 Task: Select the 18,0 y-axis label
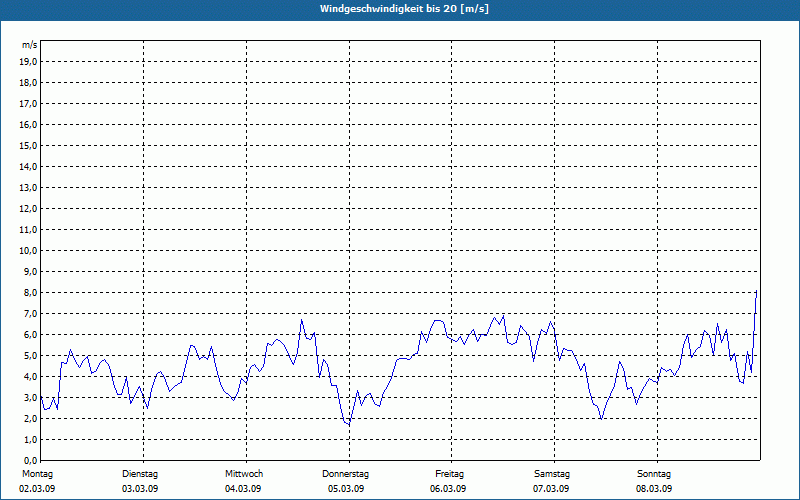[x=28, y=83]
